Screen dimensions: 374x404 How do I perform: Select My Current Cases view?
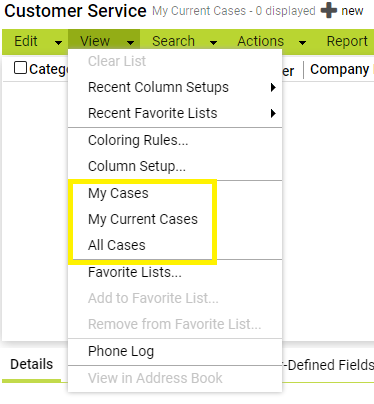(143, 219)
